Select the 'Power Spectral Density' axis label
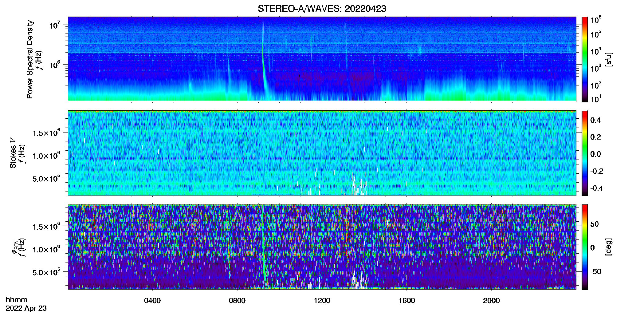 click(30, 59)
